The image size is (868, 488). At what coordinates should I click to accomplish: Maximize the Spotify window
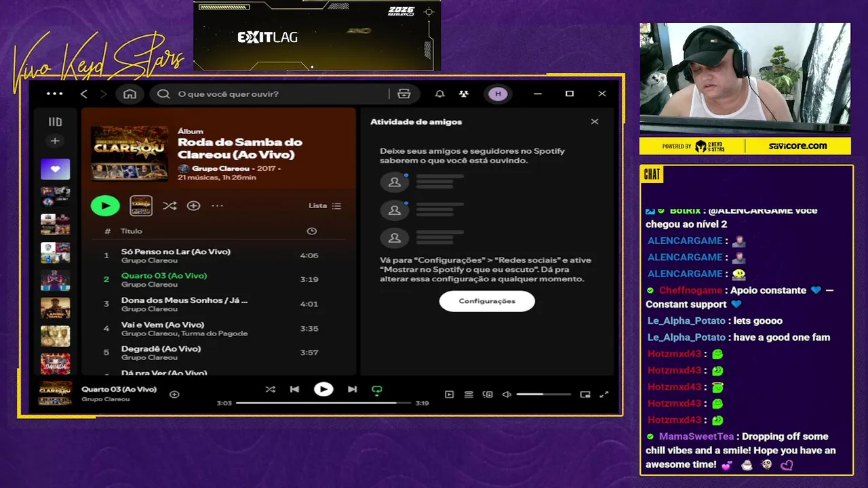click(570, 94)
